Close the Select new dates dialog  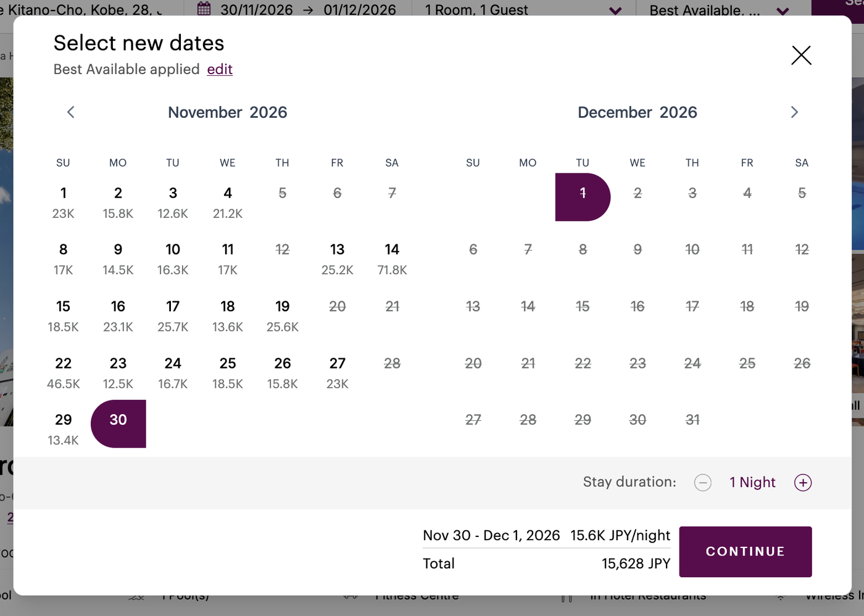point(801,56)
